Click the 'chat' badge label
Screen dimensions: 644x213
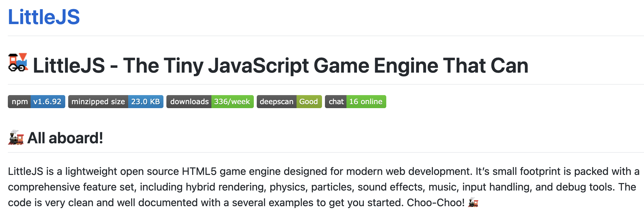point(336,102)
